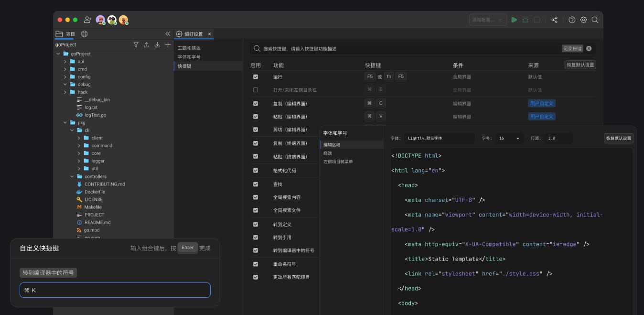Select 终端 in 字体和字号 list
The height and width of the screenshot is (315, 644).
[x=328, y=153]
